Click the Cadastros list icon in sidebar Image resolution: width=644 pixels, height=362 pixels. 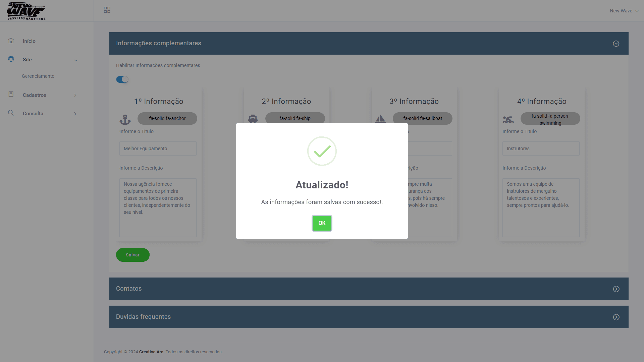(11, 94)
